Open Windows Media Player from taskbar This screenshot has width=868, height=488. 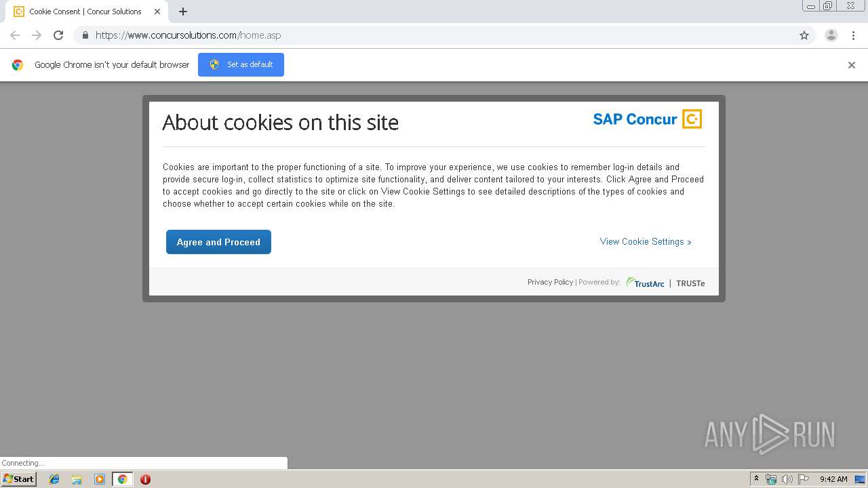click(100, 479)
